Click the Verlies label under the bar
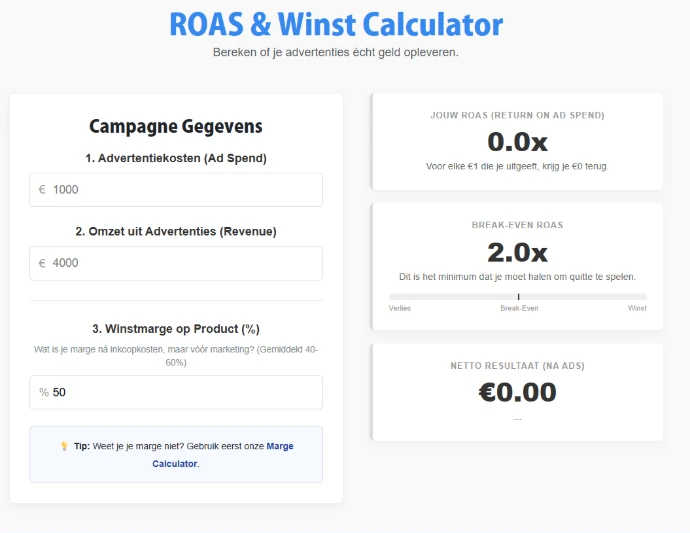The image size is (690, 533). point(400,308)
